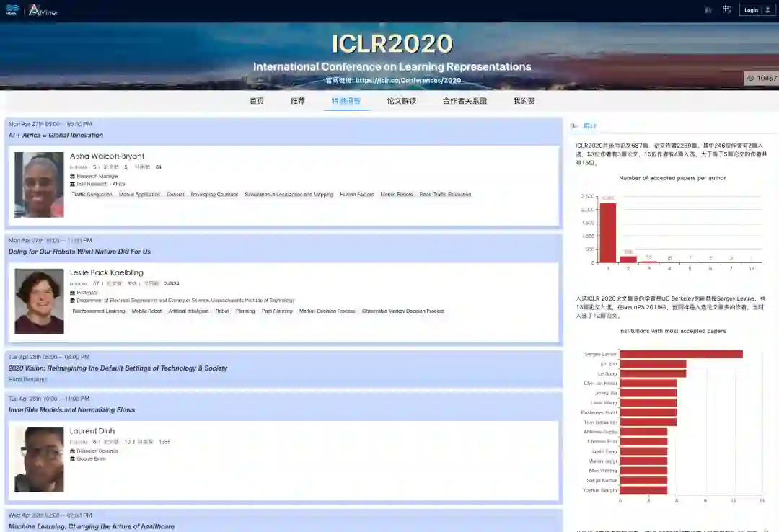Open talk AI + Africa = Global Innovation
Viewport: 779px width, 532px height.
point(56,135)
